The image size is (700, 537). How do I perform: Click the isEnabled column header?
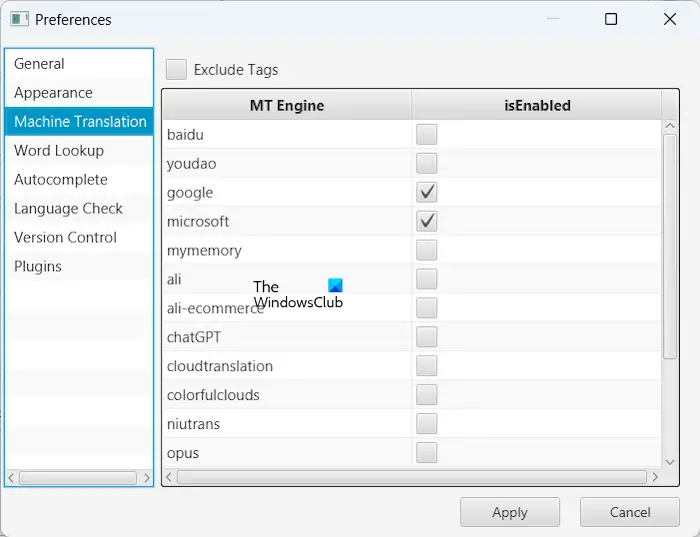(x=537, y=105)
